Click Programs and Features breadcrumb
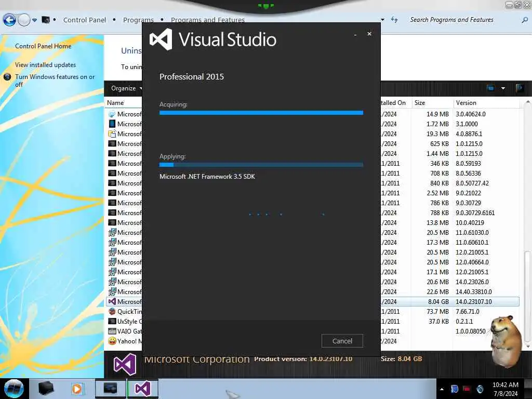This screenshot has width=532, height=399. (208, 20)
